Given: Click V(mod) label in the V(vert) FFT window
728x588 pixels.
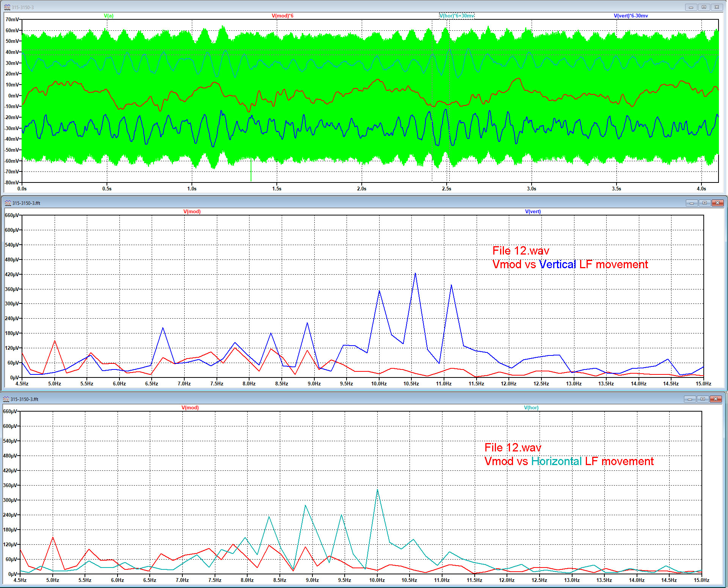Looking at the screenshot, I should (192, 212).
